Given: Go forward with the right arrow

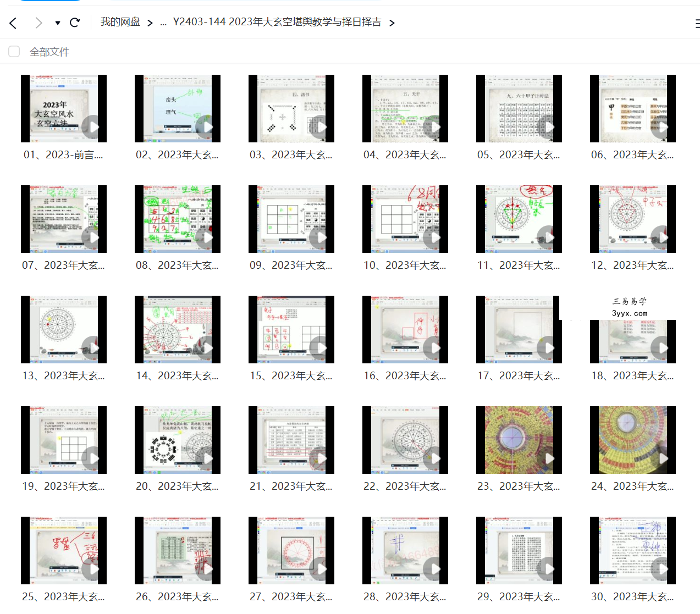Looking at the screenshot, I should (x=38, y=23).
